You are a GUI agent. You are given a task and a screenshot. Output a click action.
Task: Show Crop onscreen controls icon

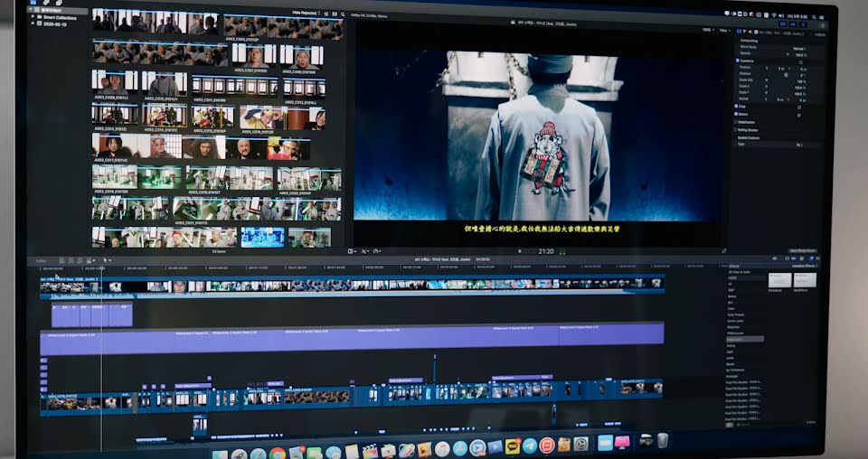[x=798, y=108]
